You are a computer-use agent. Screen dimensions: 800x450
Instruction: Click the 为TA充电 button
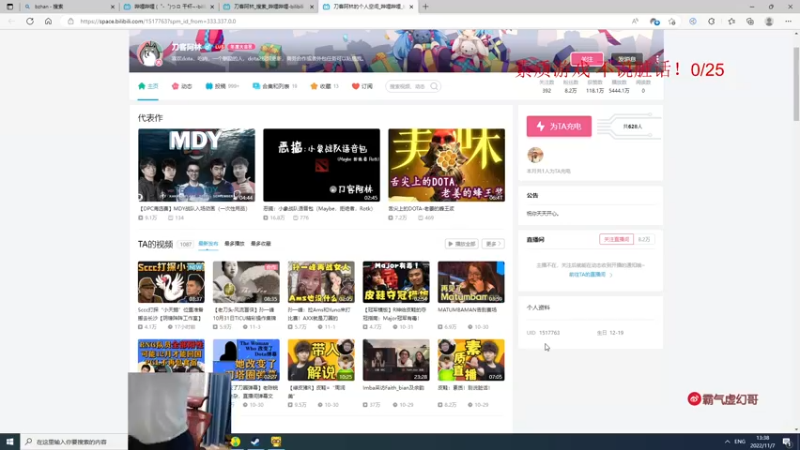coord(559,127)
